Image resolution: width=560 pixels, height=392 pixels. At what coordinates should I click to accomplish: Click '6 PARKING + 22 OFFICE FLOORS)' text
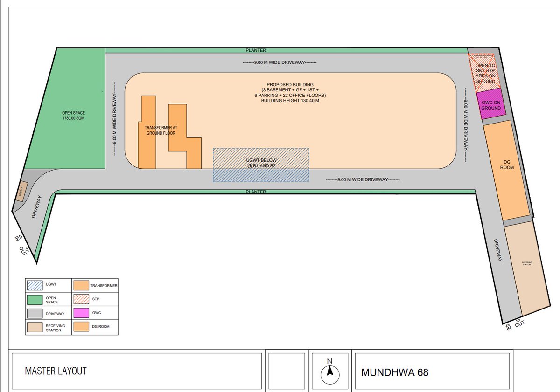[x=290, y=96]
